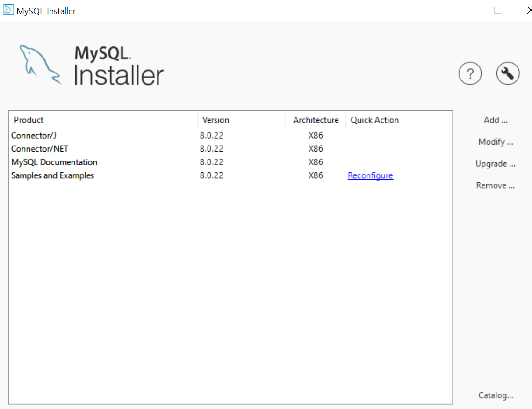Click Reconfigure link for Samples and Examples
This screenshot has height=409, width=532.
[370, 175]
